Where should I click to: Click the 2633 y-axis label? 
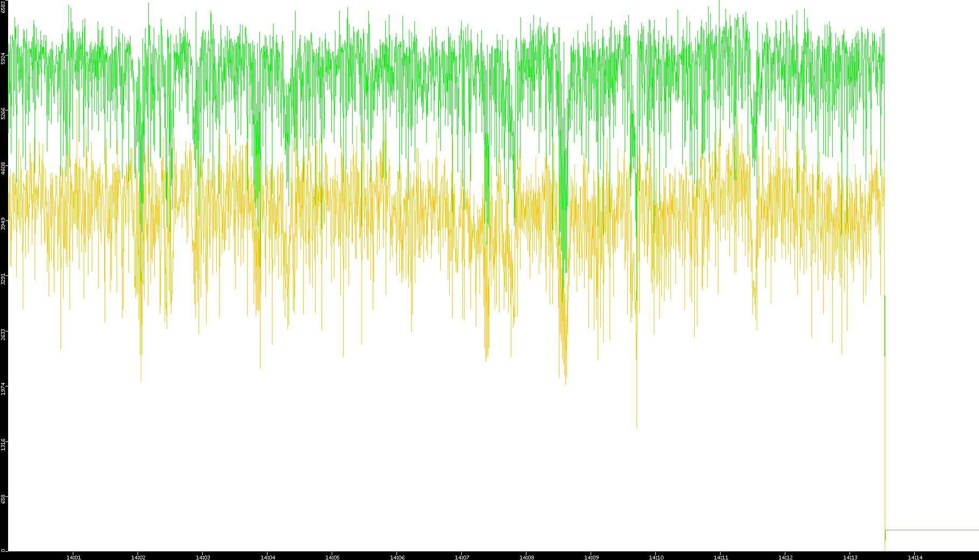tap(3, 333)
